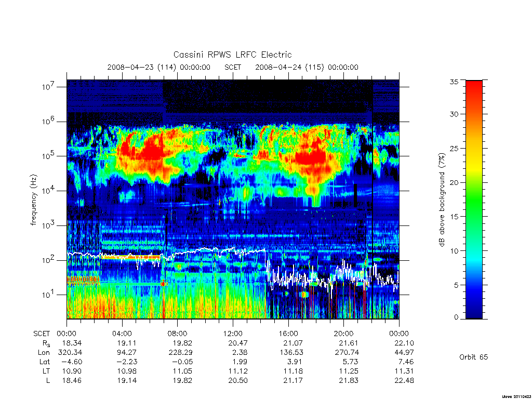Click the Rs value '18.34'

[72, 343]
